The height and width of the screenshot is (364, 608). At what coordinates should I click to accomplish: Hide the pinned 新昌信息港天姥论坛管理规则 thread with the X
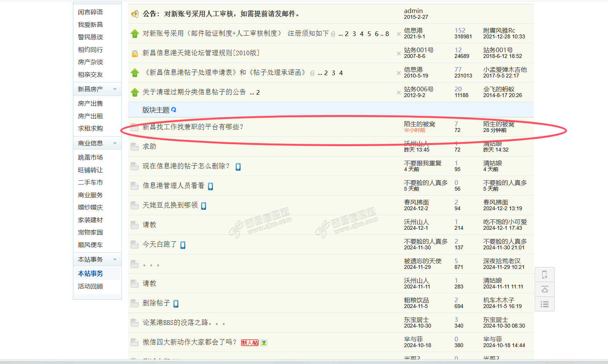[399, 53]
